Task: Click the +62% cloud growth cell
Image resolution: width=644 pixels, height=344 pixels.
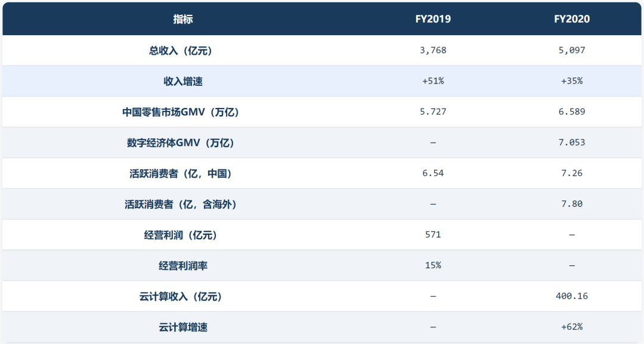Action: [x=572, y=327]
